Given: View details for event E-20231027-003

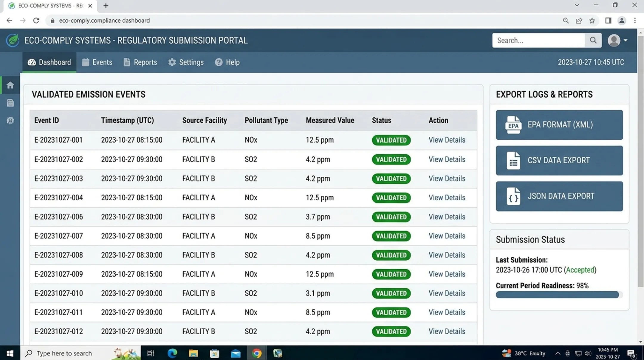Looking at the screenshot, I should pos(447,179).
